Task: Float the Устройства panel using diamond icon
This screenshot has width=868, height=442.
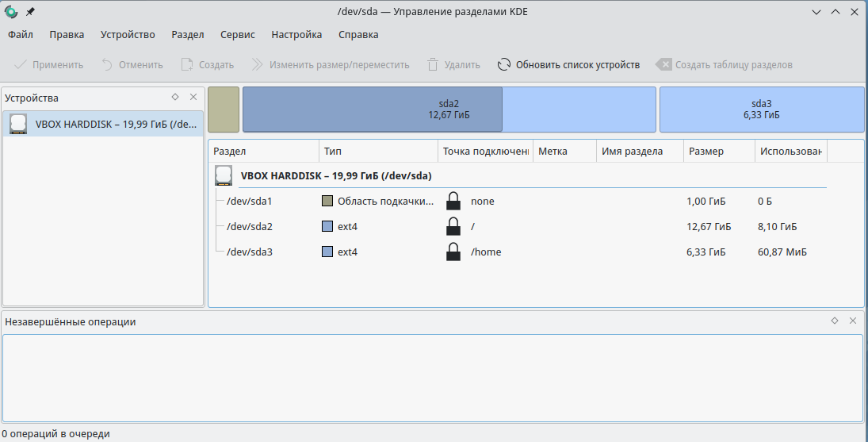Action: pos(175,97)
